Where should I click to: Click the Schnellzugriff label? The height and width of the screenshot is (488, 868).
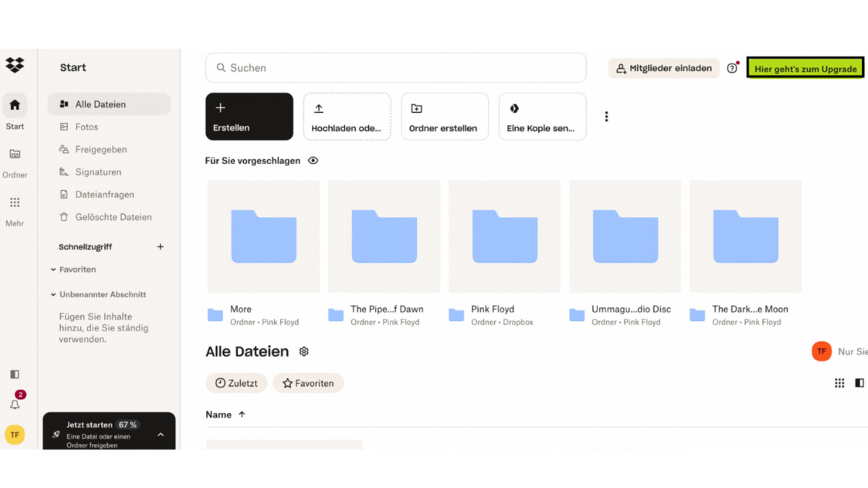pos(85,247)
